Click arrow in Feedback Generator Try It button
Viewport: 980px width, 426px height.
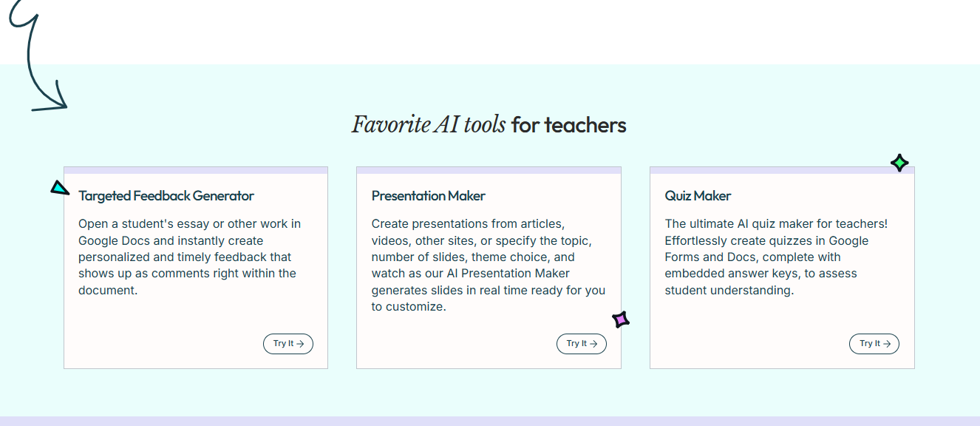tap(300, 344)
